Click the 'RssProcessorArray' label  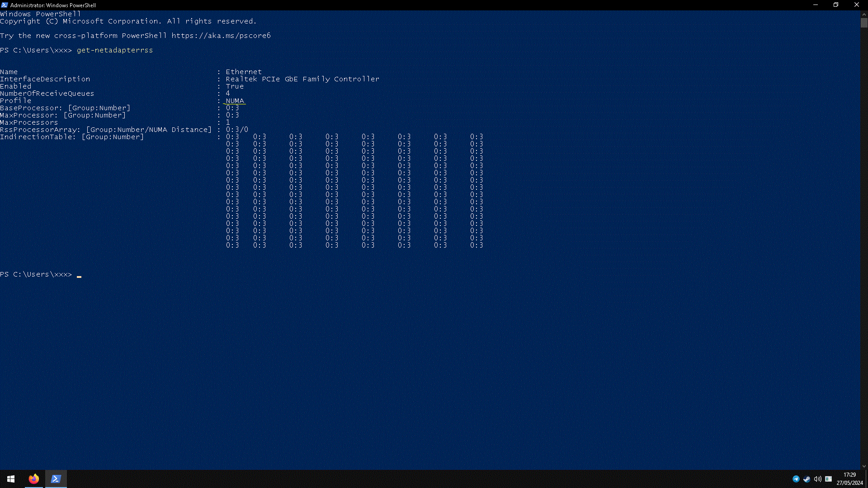40,130
